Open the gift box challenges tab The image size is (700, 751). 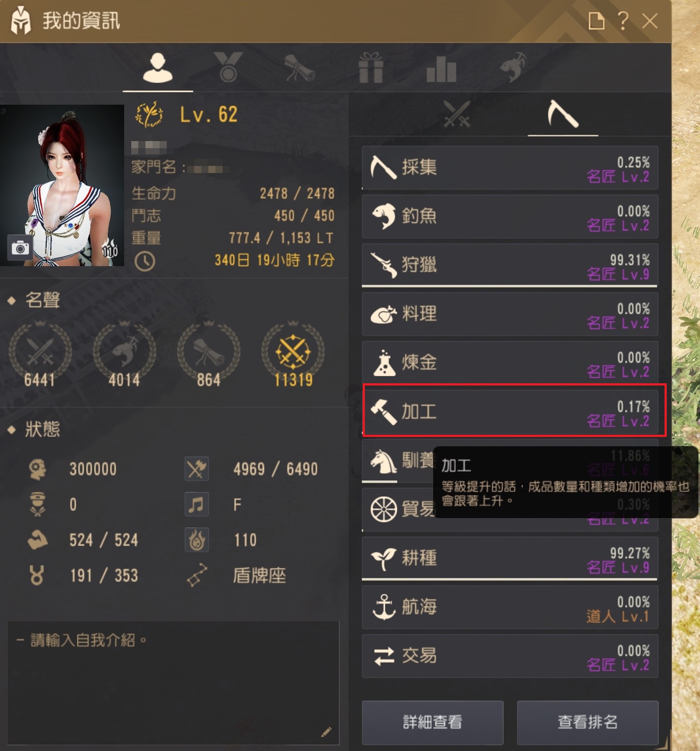371,68
